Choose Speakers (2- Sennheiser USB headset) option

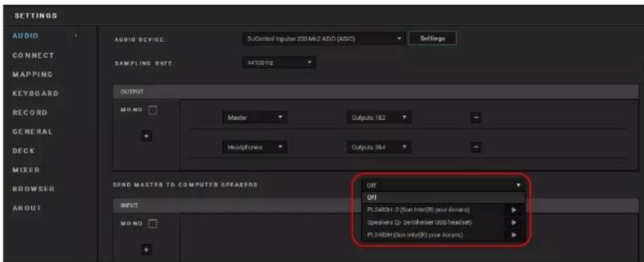[443, 223]
